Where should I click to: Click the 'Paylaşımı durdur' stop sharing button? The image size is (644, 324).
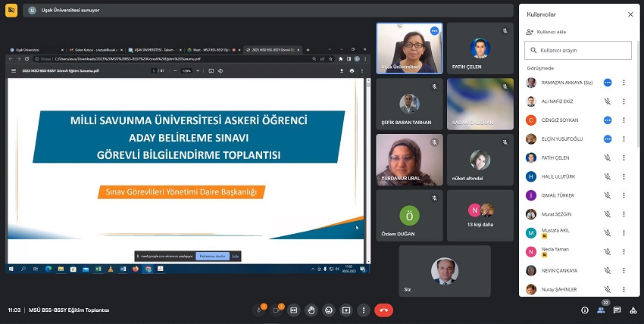tap(211, 257)
